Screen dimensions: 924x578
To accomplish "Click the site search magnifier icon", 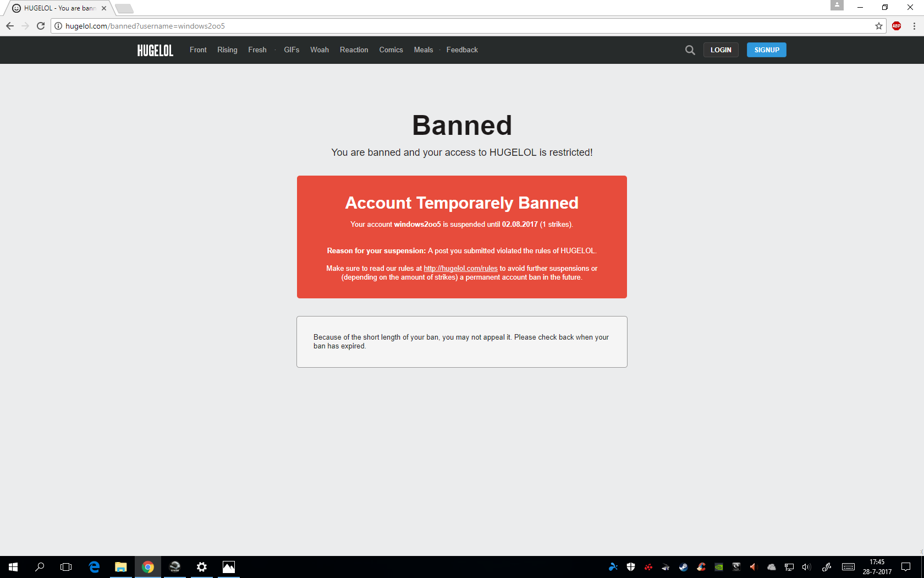I will (690, 50).
